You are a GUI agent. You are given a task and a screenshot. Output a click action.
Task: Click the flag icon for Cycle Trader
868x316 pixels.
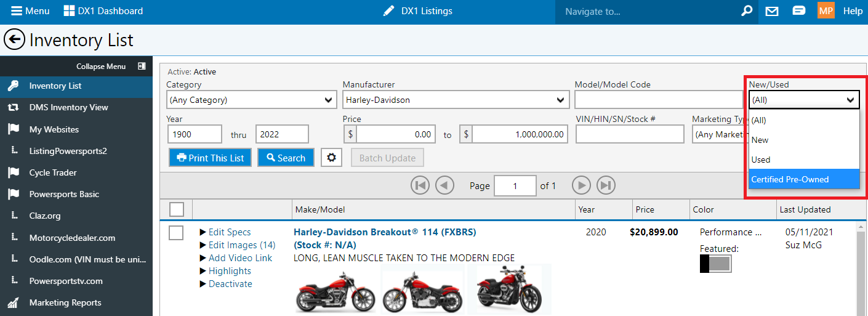point(13,172)
